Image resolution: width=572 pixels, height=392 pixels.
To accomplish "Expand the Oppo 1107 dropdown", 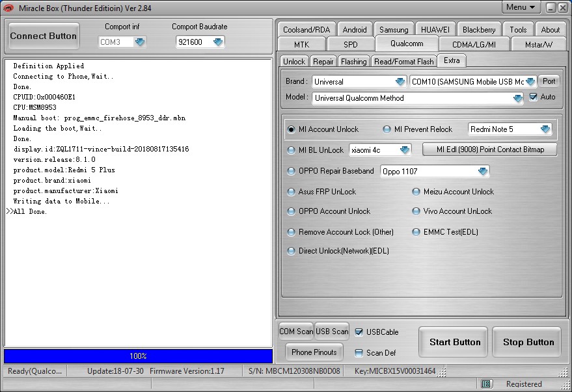I will click(483, 171).
